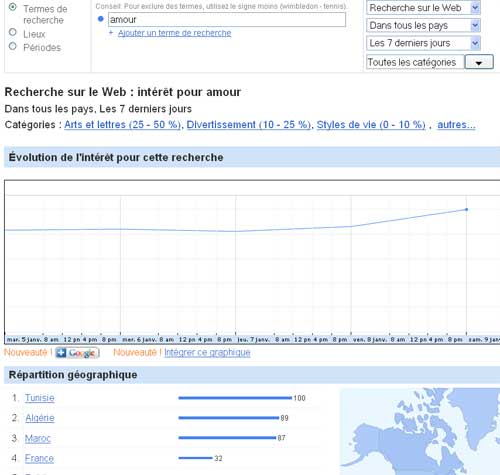Open Styles de vie category link
This screenshot has width=500, height=475.
pyautogui.click(x=371, y=125)
